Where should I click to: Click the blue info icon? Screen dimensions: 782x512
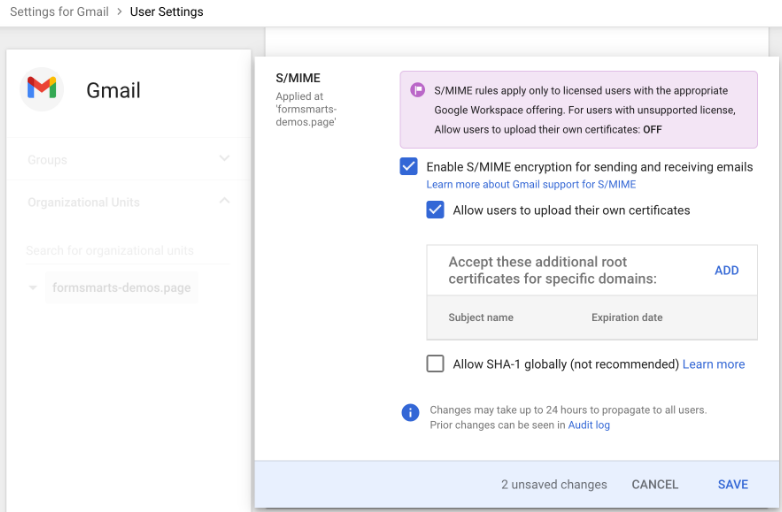[x=410, y=412]
